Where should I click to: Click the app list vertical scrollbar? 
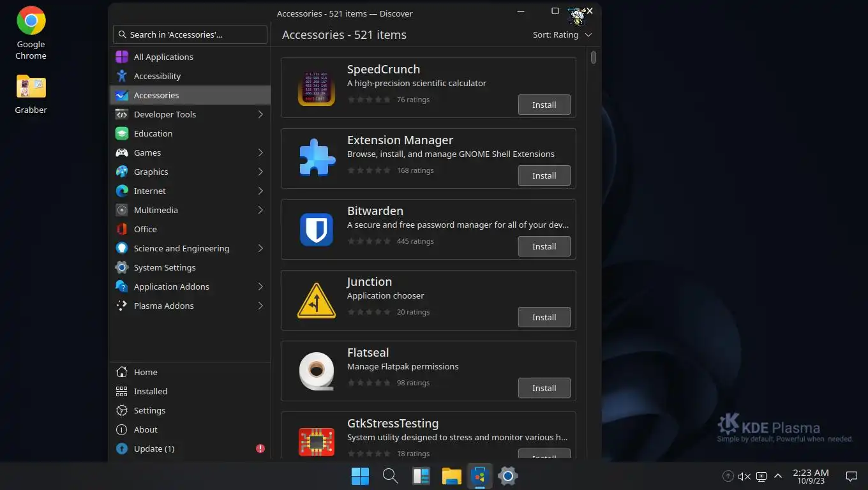pos(594,57)
